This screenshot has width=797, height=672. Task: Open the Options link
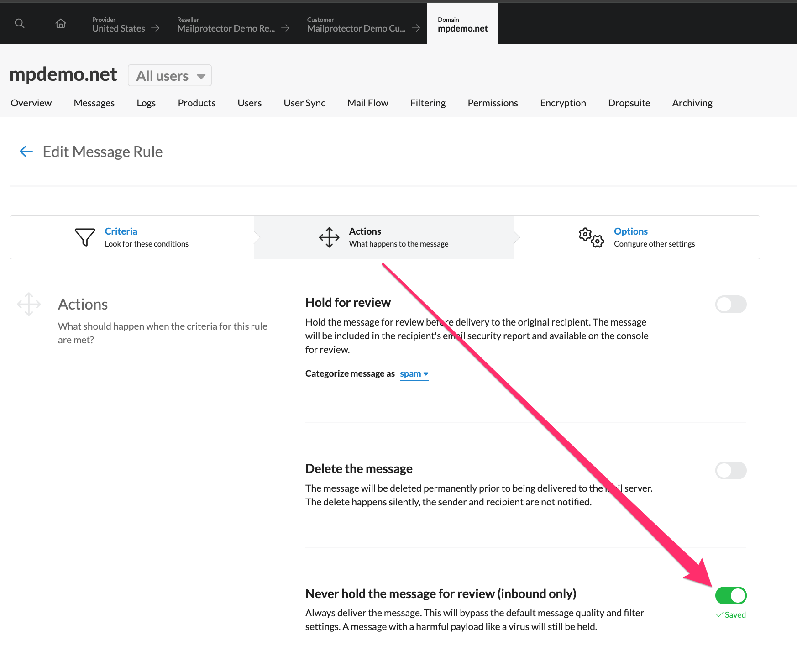pos(630,231)
